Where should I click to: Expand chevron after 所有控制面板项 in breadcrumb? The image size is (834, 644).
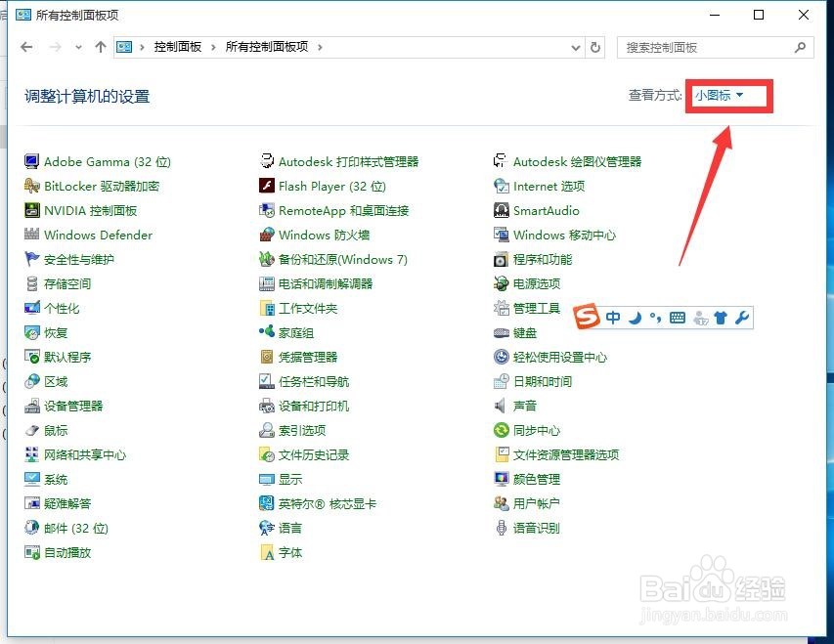point(320,47)
